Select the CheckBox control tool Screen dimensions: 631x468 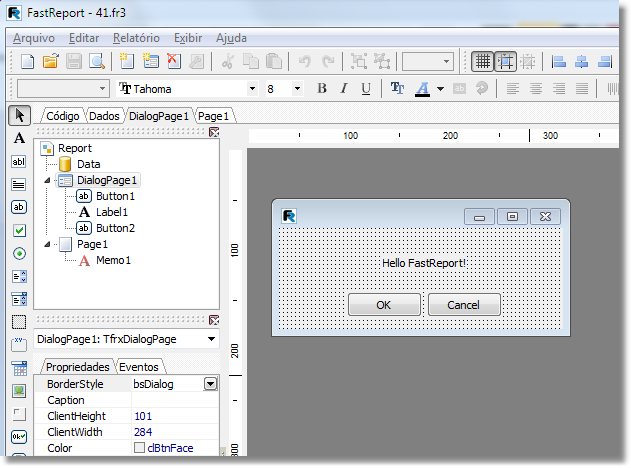[19, 231]
